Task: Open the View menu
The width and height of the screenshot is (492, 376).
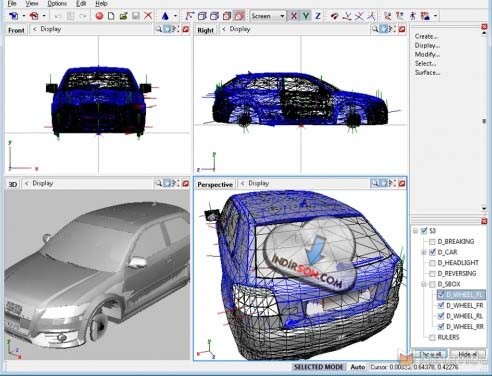Action: pyautogui.click(x=32, y=4)
